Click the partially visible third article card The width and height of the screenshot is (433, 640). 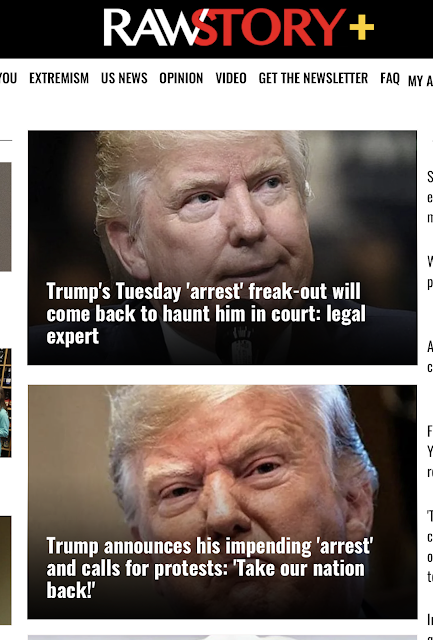pos(222,637)
